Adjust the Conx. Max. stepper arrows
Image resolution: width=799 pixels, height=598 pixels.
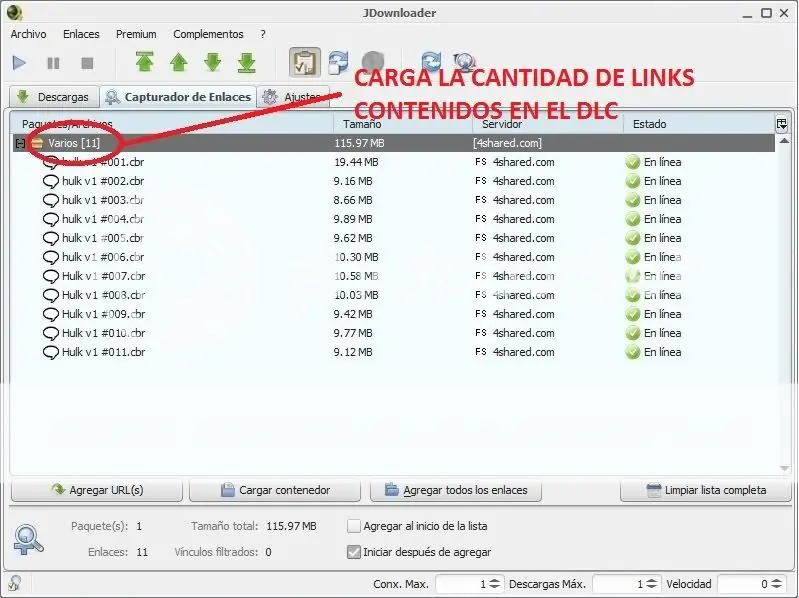tap(494, 584)
